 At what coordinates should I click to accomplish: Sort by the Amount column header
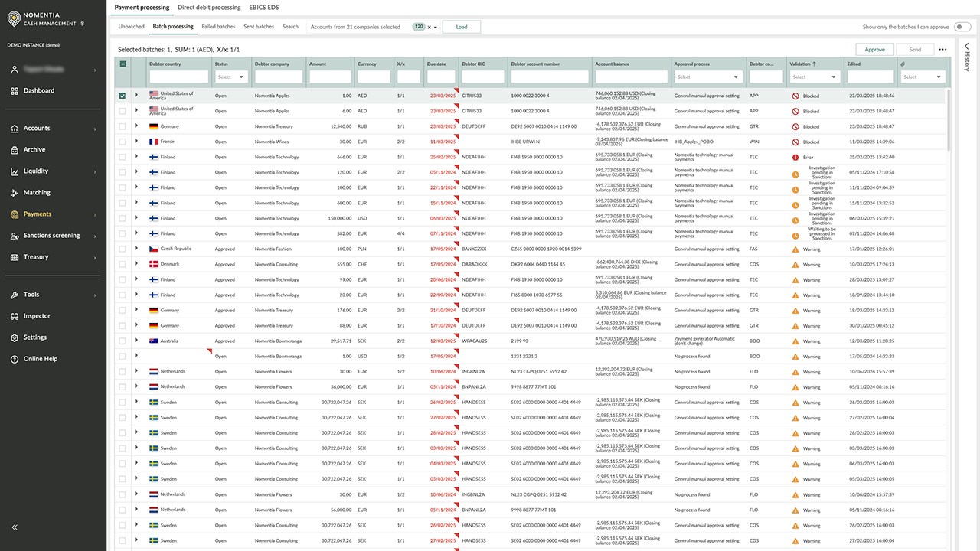[x=318, y=64]
